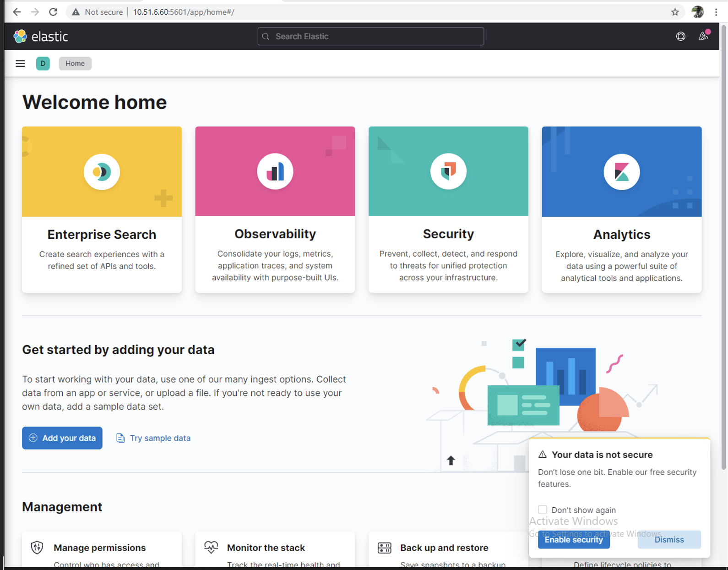Viewport: 728px width, 570px height.
Task: Open the Security card title
Action: [448, 234]
